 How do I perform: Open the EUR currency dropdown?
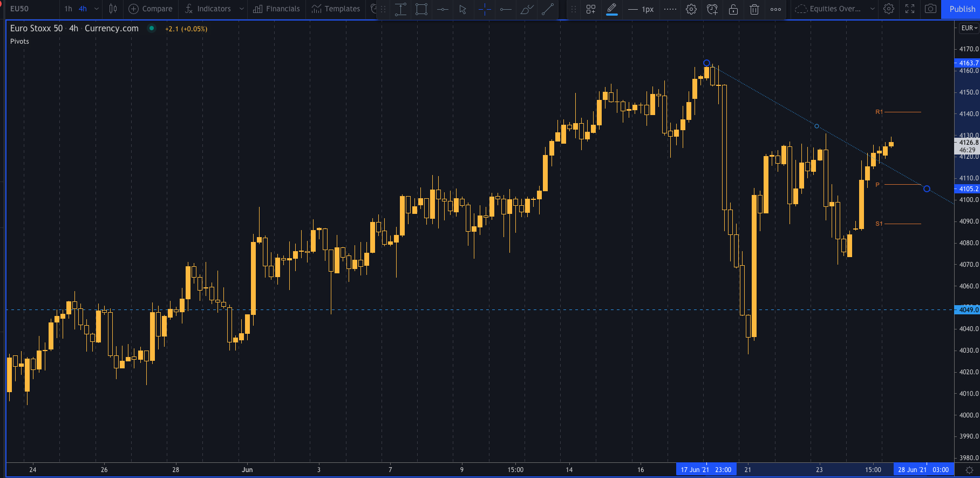(x=969, y=28)
